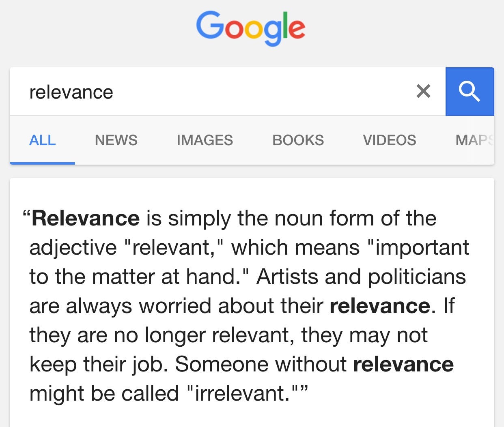Click bold relevance after 'about their'
This screenshot has height=427, width=504.
tap(380, 306)
